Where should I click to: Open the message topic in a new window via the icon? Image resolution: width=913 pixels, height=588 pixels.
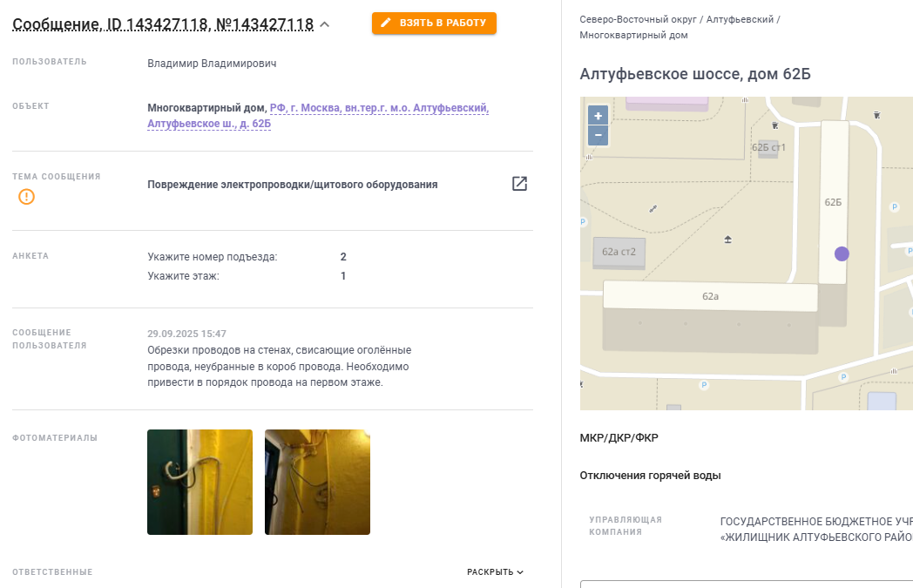pyautogui.click(x=519, y=184)
